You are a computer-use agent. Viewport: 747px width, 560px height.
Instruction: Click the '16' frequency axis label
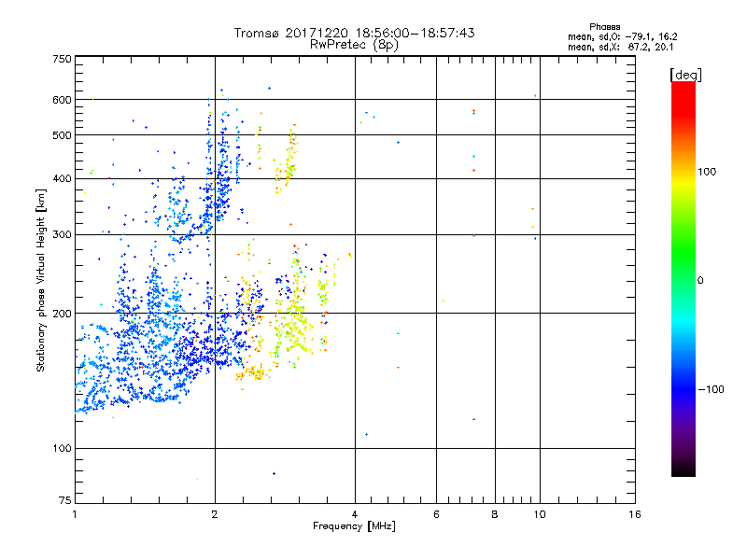coord(635,514)
